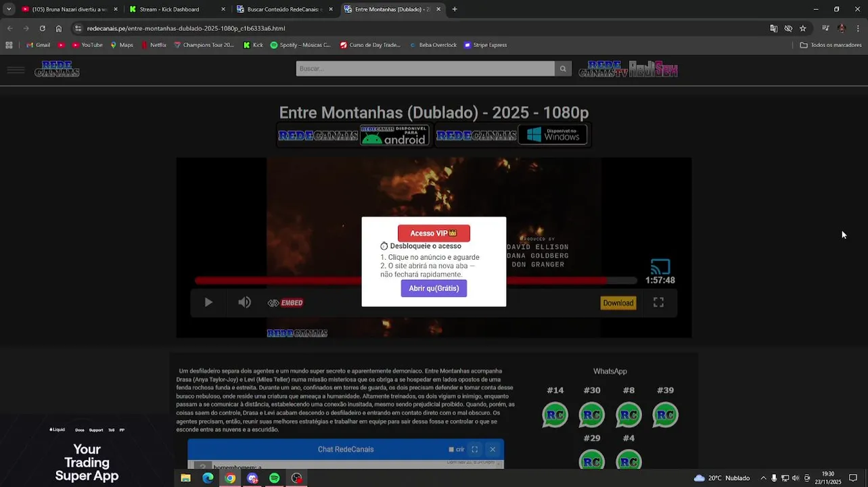Open the bookmarks apps grid icon
This screenshot has height=487, width=868.
tap(9, 45)
